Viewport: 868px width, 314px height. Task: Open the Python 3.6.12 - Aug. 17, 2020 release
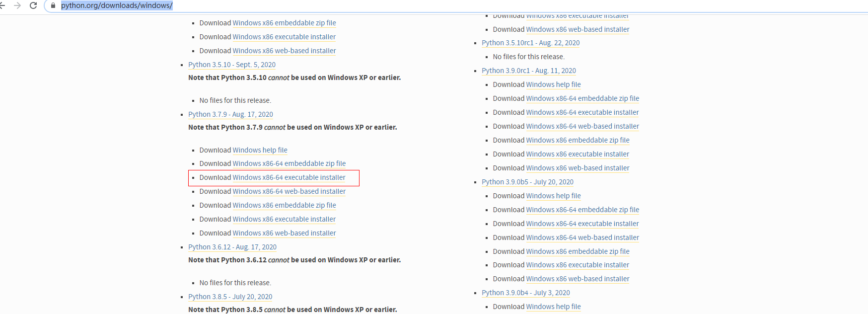pyautogui.click(x=232, y=247)
